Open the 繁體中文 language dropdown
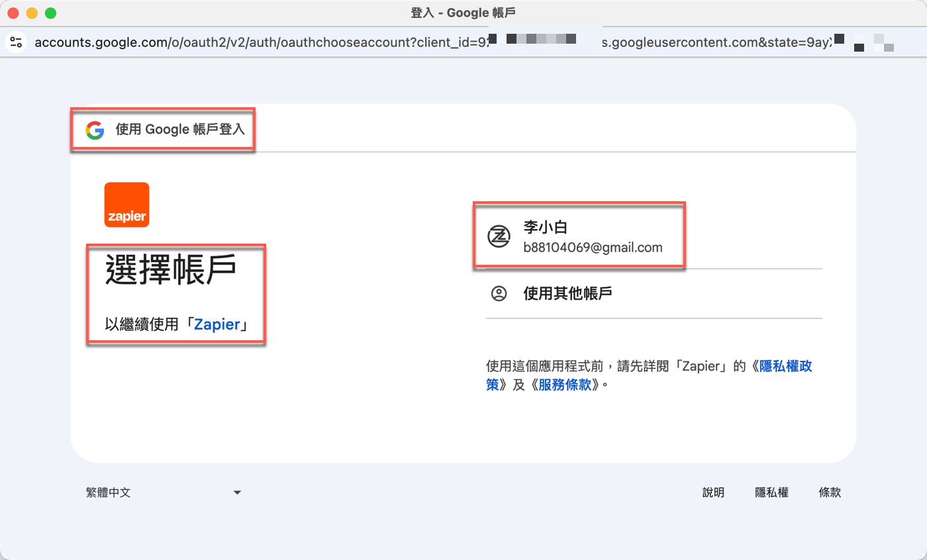This screenshot has height=560, width=927. (163, 492)
